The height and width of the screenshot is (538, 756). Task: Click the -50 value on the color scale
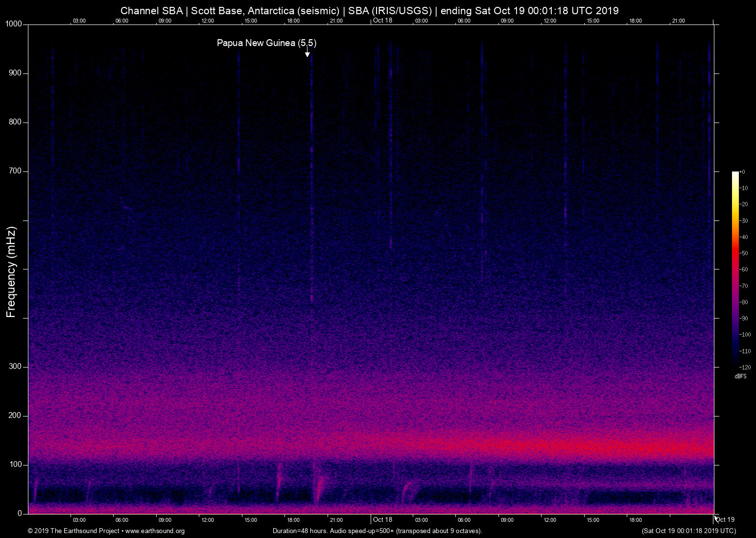(744, 253)
